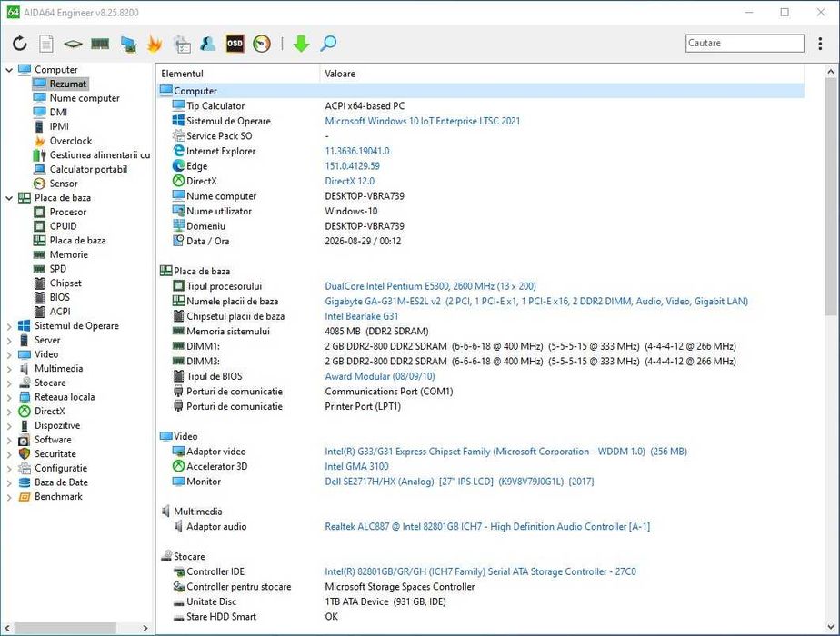Open the DualCore Intel Pentium E5300 link

430,286
